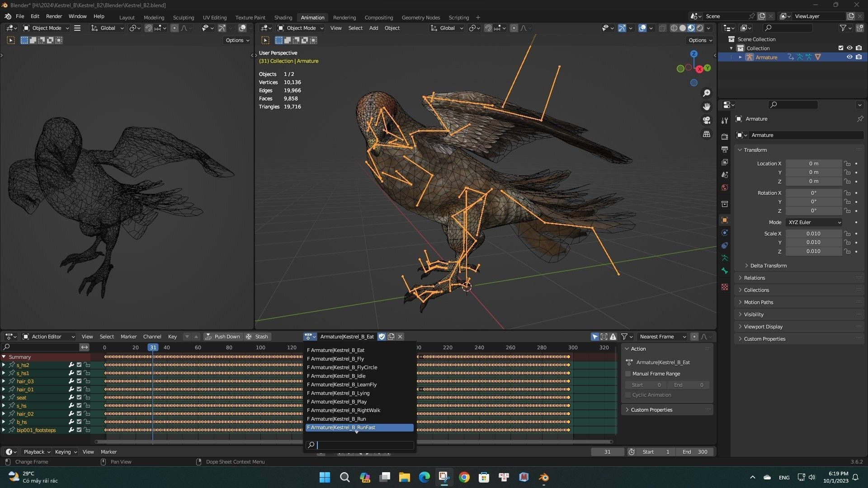Open the View Layer properties tab icon

(x=725, y=162)
